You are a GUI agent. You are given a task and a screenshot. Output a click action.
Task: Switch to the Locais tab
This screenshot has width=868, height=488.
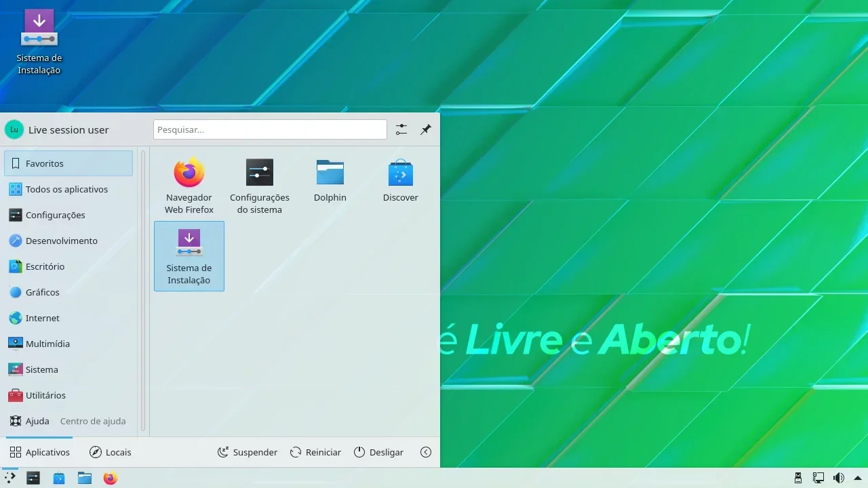click(x=111, y=452)
